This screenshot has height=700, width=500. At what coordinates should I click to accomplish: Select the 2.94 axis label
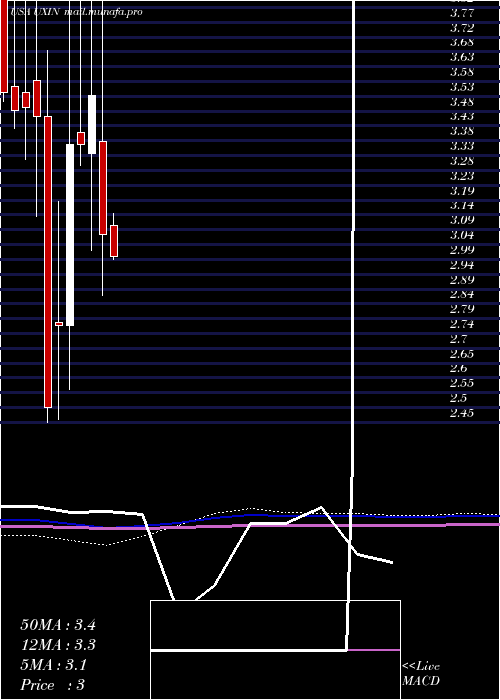pyautogui.click(x=462, y=265)
